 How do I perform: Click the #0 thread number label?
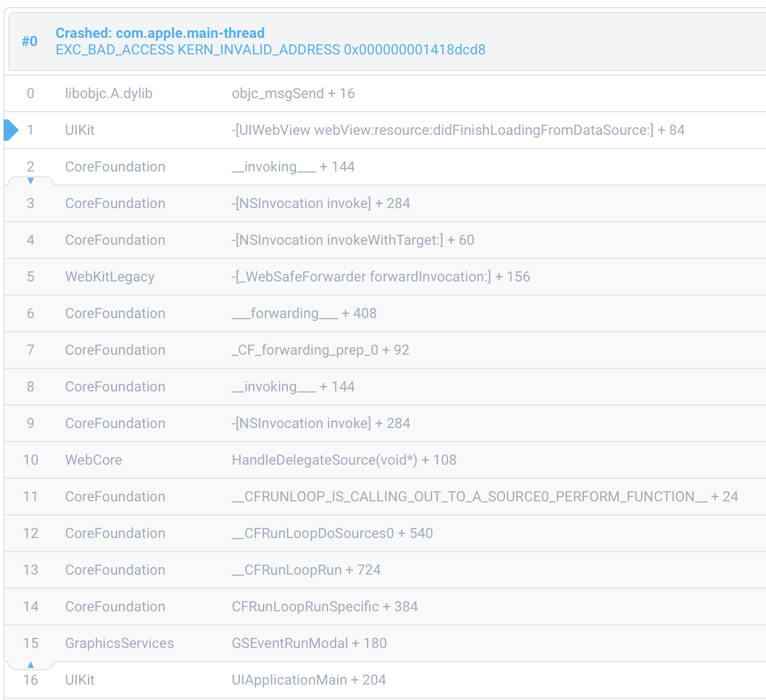point(30,41)
